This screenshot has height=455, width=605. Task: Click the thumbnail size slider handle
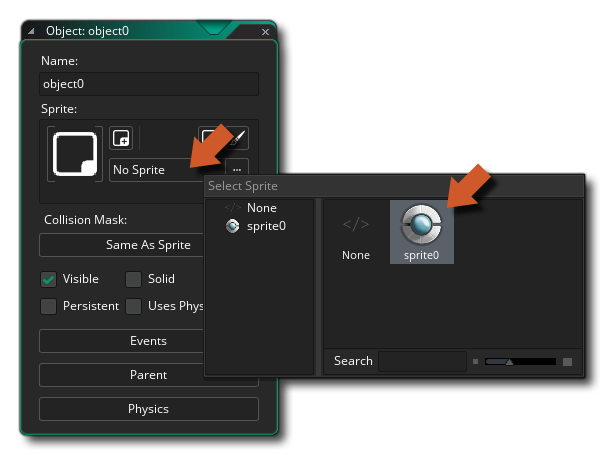pos(509,362)
